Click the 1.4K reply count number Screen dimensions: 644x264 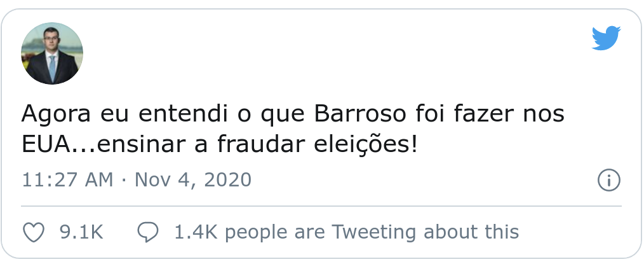196,232
